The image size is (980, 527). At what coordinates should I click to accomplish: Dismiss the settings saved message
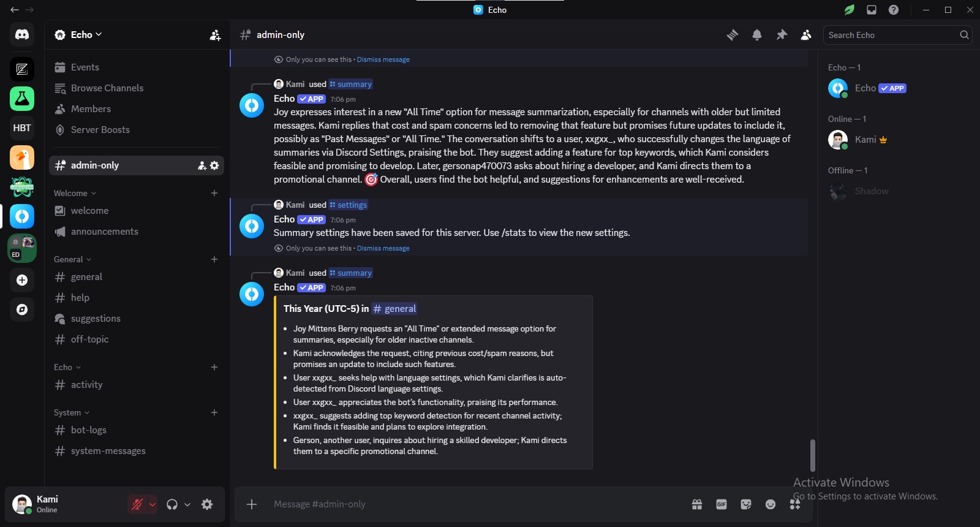tap(383, 248)
